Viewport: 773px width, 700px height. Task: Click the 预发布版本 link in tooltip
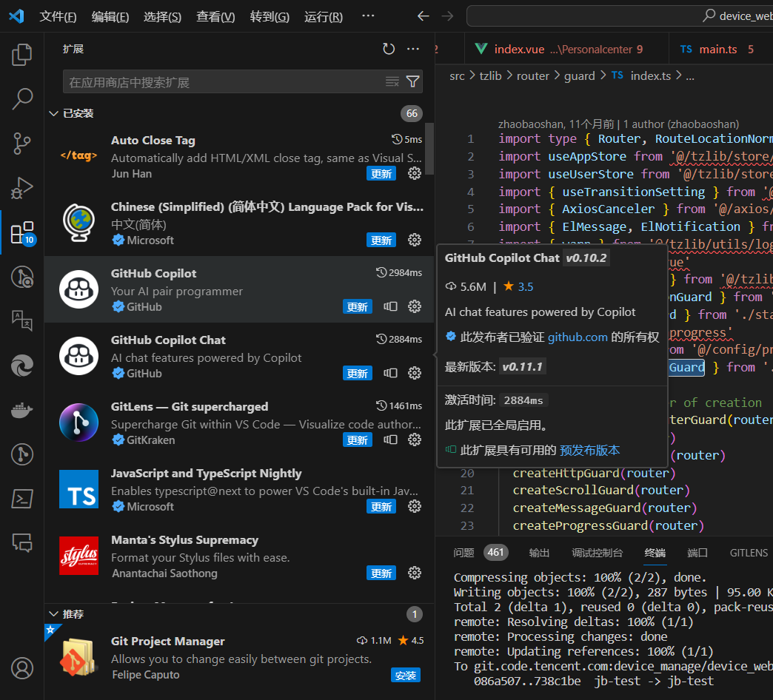[x=589, y=450]
